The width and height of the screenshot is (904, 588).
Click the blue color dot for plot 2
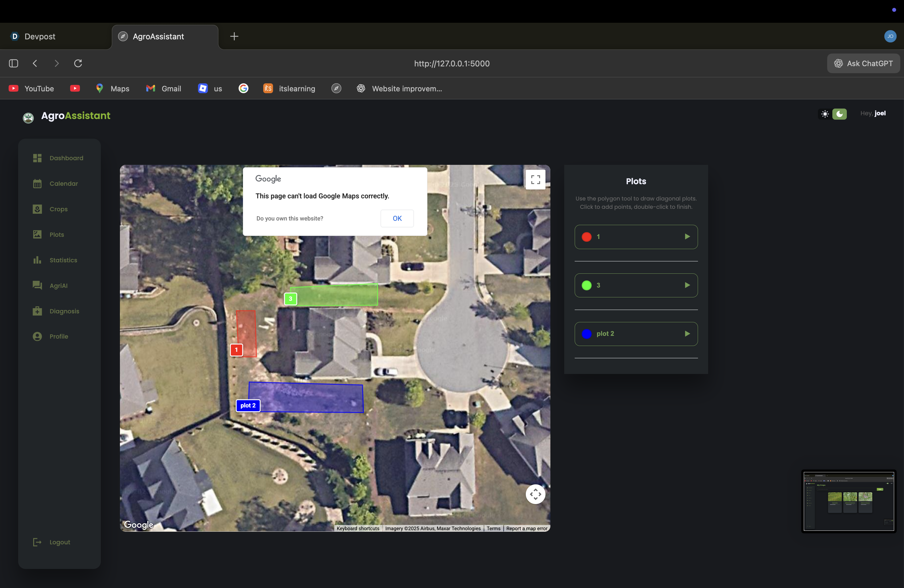586,333
